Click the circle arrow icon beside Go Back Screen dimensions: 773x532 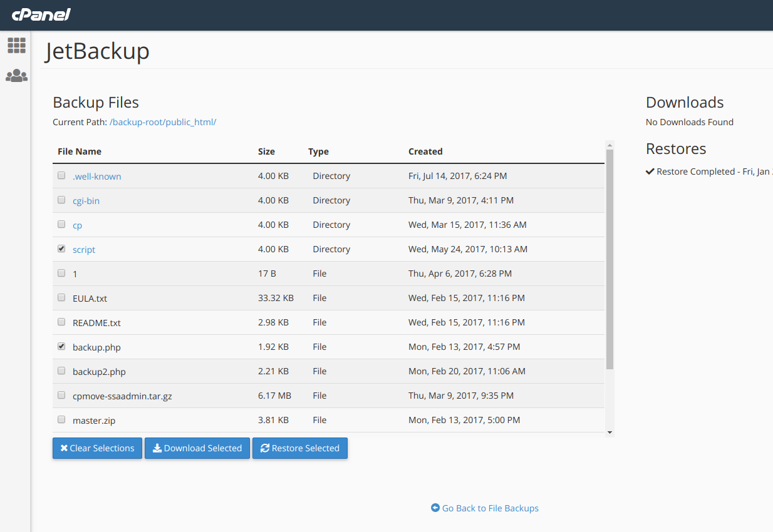click(x=435, y=508)
